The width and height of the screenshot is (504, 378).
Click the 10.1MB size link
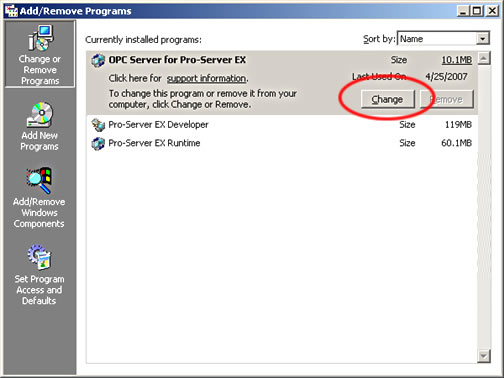tap(457, 60)
